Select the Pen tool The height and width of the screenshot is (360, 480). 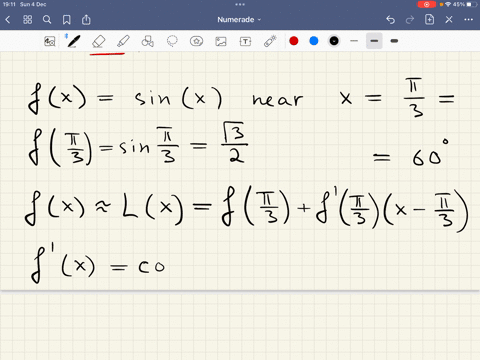point(73,41)
